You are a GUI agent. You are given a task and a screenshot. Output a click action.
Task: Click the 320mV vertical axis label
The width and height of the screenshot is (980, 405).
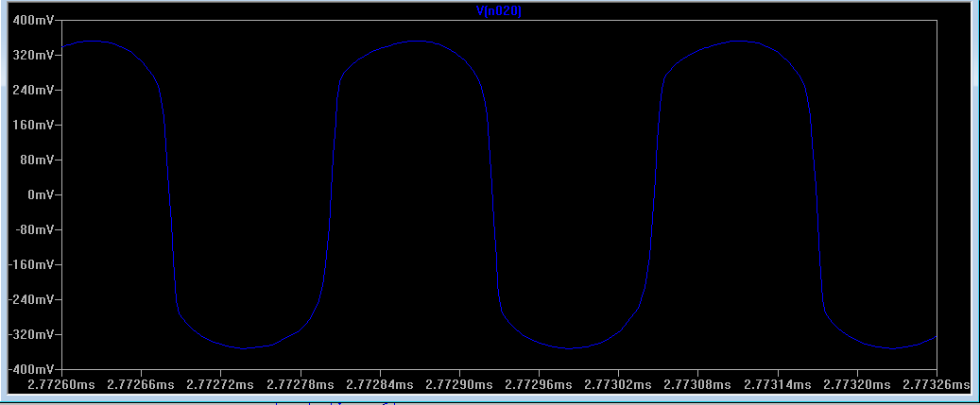pos(33,55)
